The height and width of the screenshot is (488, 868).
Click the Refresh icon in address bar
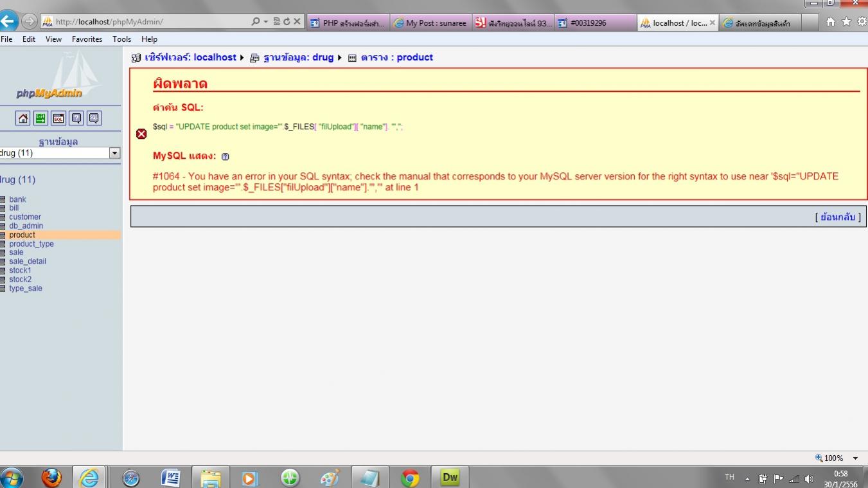click(286, 21)
